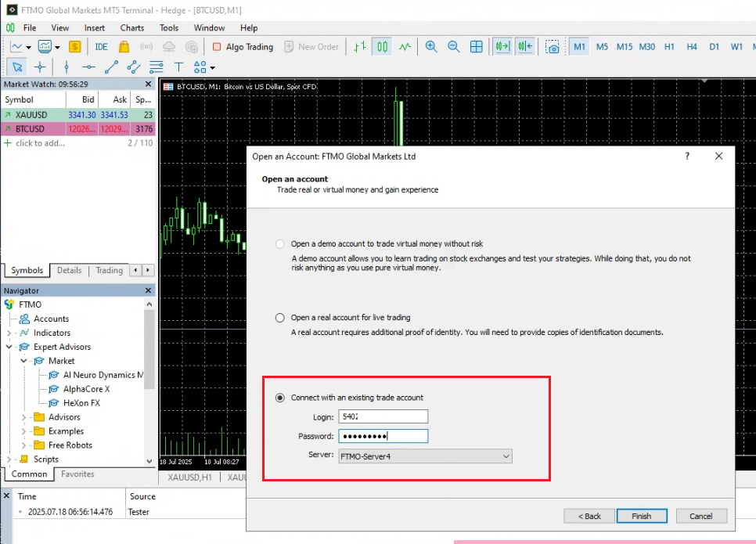Take chart screenshot camera icon
The height and width of the screenshot is (544, 756).
coord(553,47)
